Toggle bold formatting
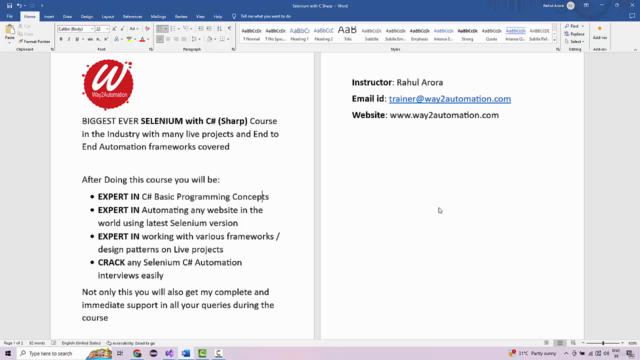Image resolution: width=640 pixels, height=360 pixels. (61, 39)
